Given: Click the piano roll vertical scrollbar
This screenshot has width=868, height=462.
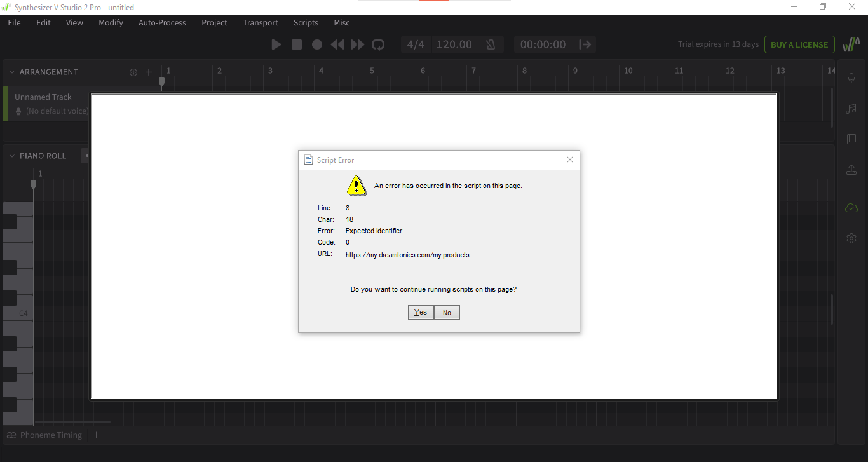Looking at the screenshot, I should tap(832, 309).
